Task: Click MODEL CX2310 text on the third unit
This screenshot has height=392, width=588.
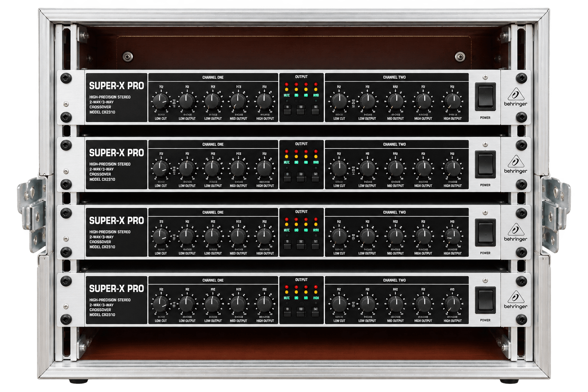Action: pos(102,247)
